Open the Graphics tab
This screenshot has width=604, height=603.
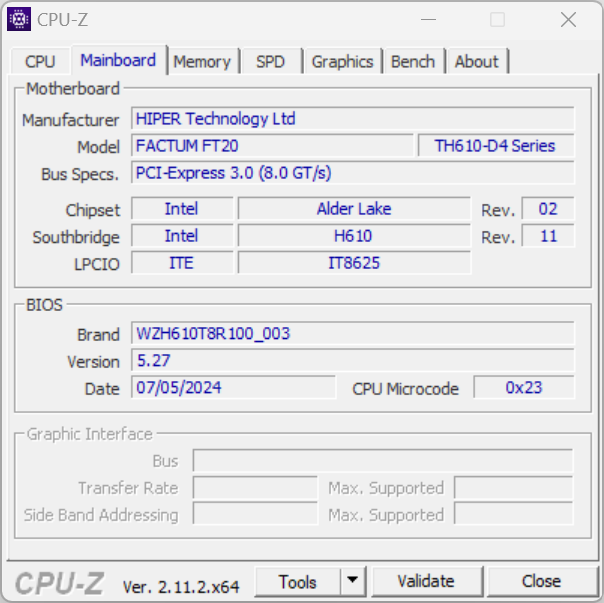342,62
